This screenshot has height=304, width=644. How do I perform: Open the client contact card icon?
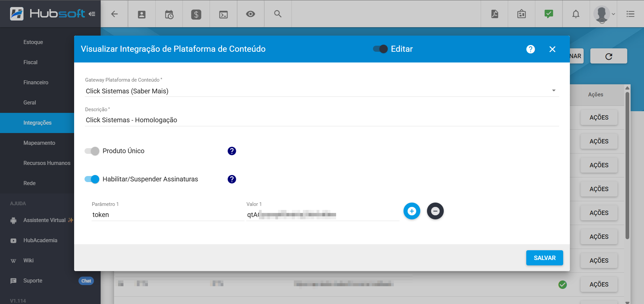142,14
